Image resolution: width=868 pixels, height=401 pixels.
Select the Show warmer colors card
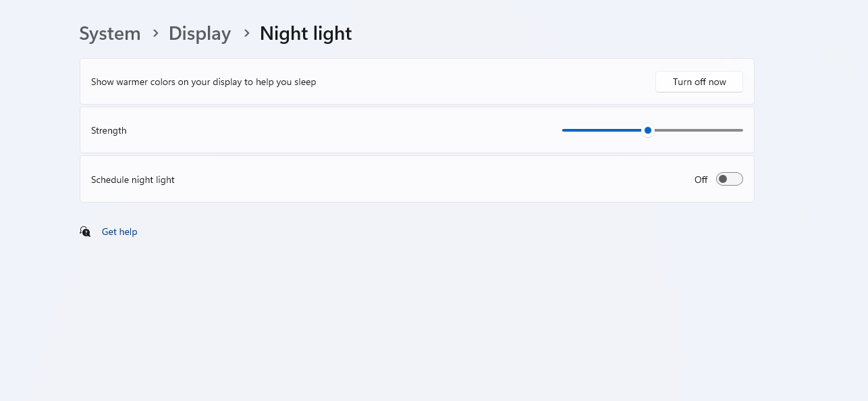417,82
